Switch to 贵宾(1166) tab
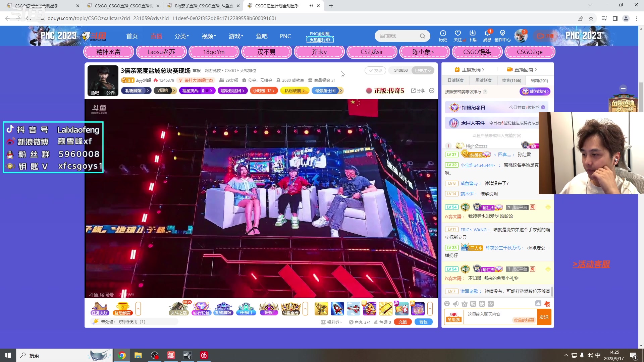644x362 pixels. pyautogui.click(x=511, y=80)
